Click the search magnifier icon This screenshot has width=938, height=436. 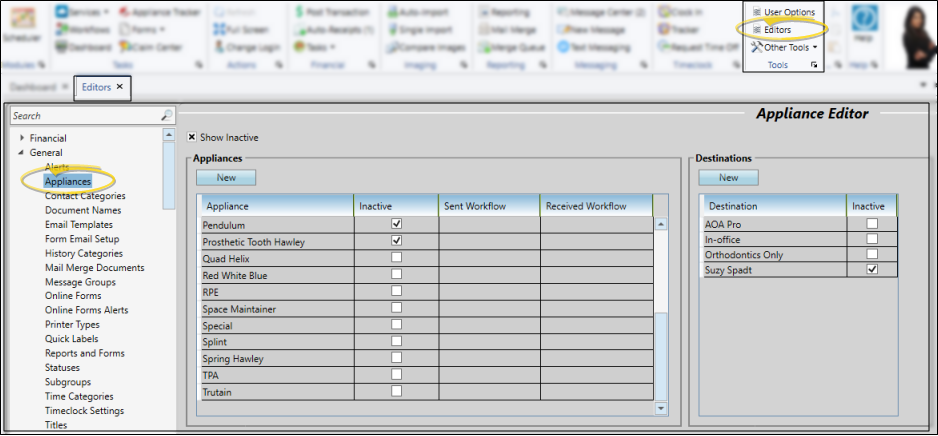(x=167, y=116)
